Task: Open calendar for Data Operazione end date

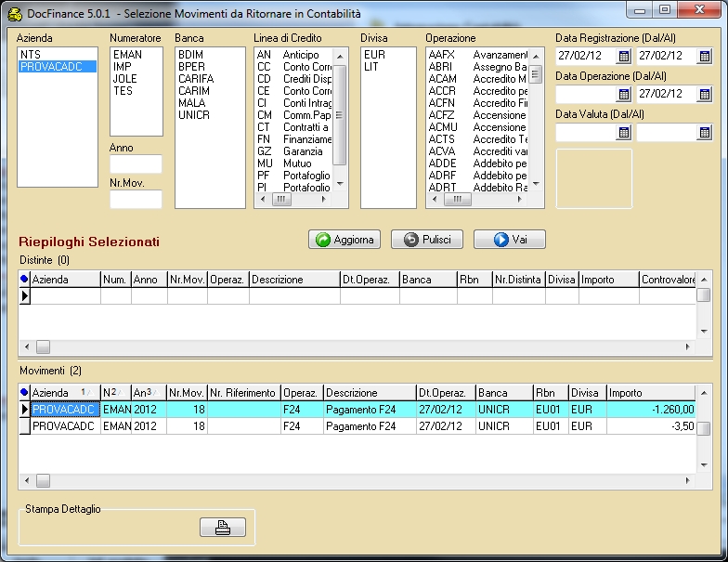Action: 704,95
